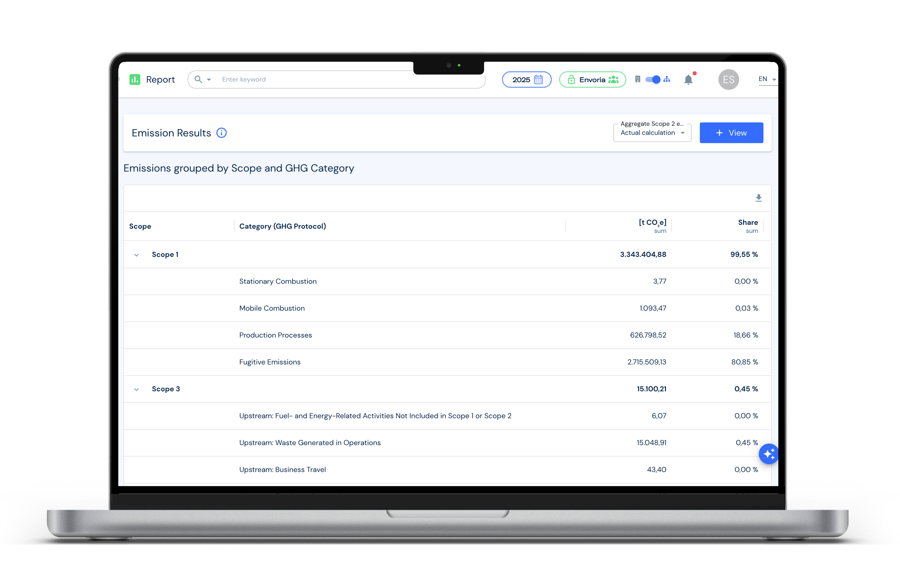Open the notifications bell

[x=688, y=80]
